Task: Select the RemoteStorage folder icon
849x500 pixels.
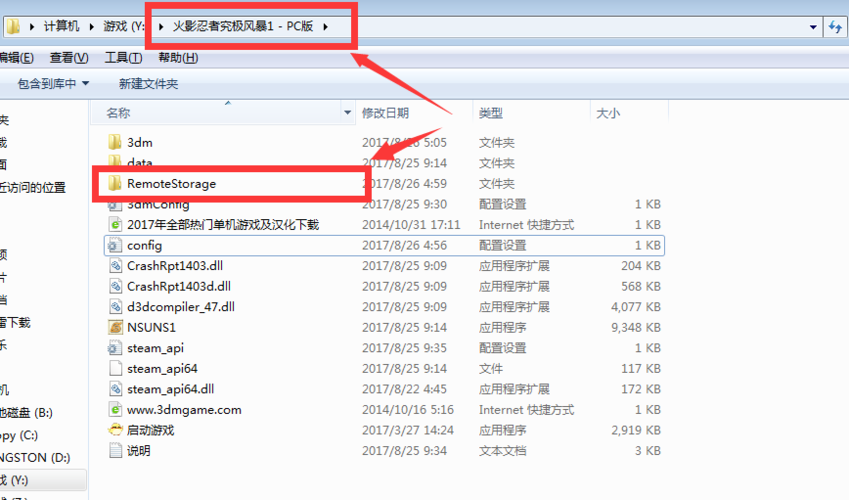Action: click(x=115, y=184)
